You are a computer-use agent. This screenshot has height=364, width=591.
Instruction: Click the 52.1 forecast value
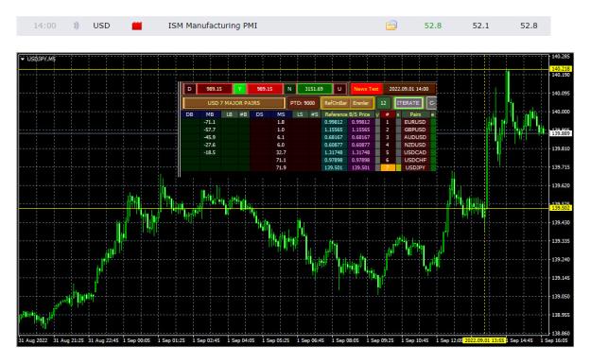[x=480, y=26]
